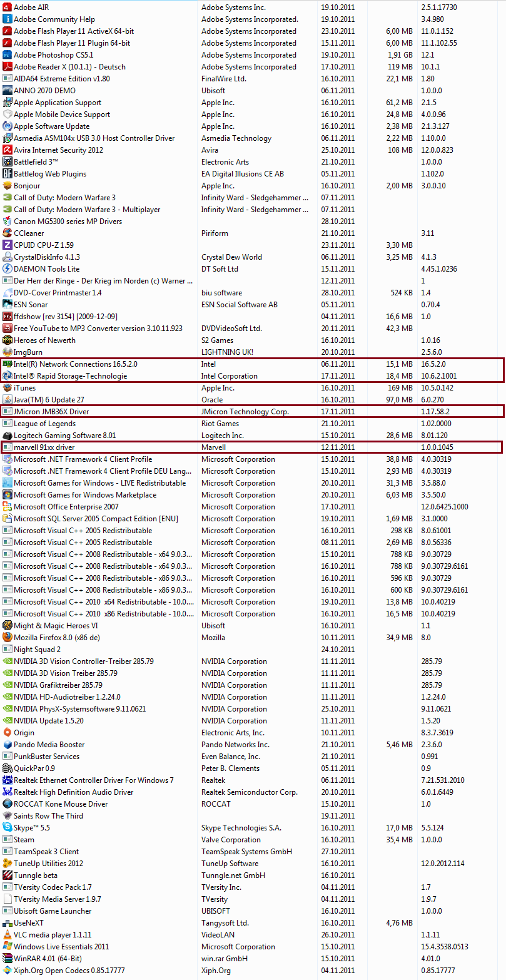The width and height of the screenshot is (506, 980).
Task: Select 'PunkBuster Services' entry
Action: (x=47, y=757)
